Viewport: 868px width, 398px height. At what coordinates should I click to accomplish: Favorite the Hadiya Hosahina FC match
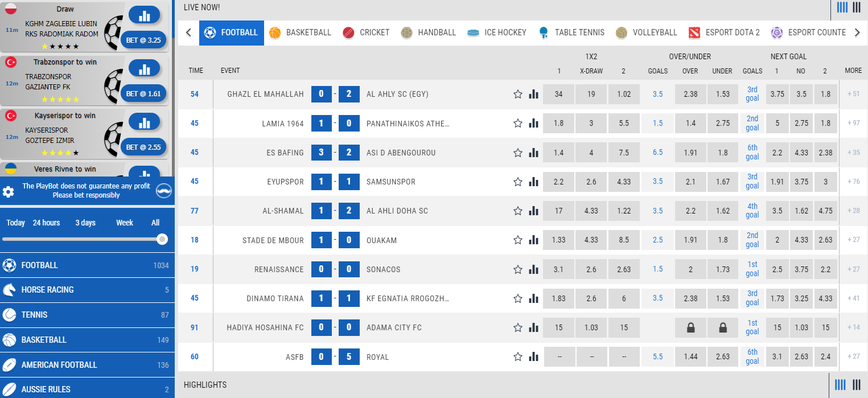pyautogui.click(x=518, y=327)
